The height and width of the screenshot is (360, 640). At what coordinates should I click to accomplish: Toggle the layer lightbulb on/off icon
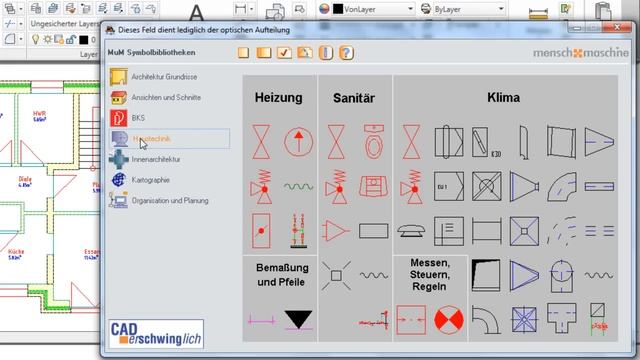36,40
